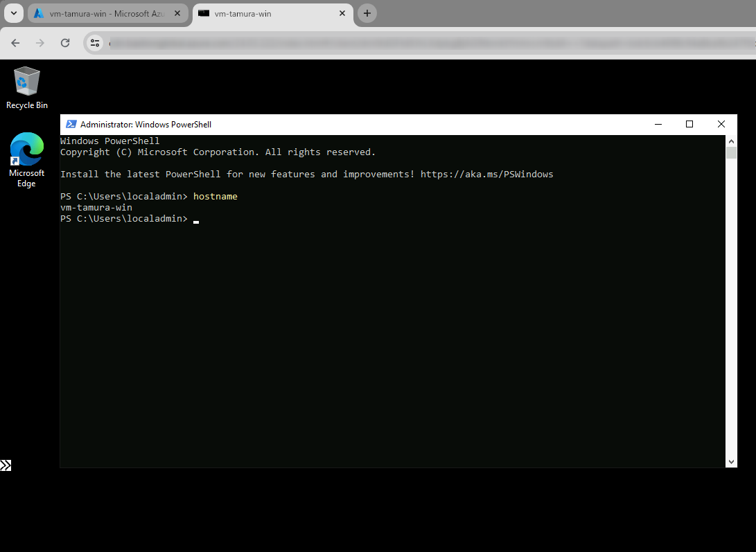The image size is (756, 552).
Task: Click the 'Administrator: Windows PowerShell' title text
Action: coord(146,125)
